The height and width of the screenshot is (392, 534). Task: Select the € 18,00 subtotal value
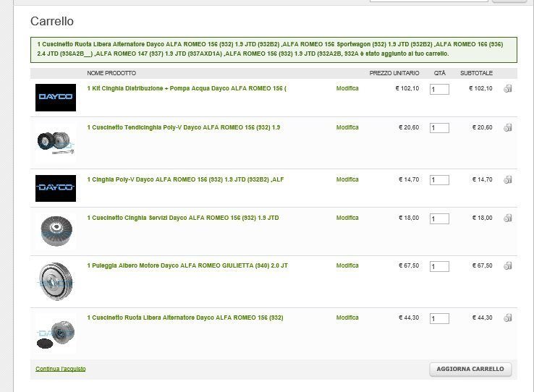[x=482, y=218]
